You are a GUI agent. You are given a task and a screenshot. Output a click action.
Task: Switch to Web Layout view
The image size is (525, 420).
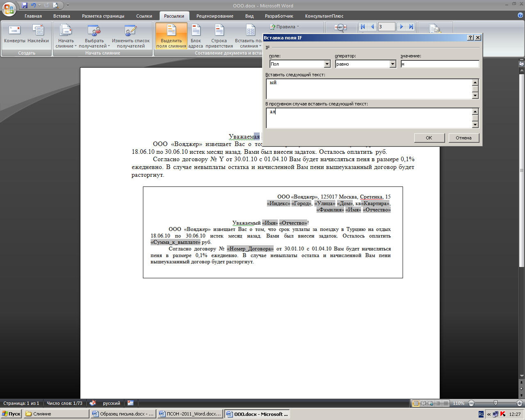click(x=431, y=404)
